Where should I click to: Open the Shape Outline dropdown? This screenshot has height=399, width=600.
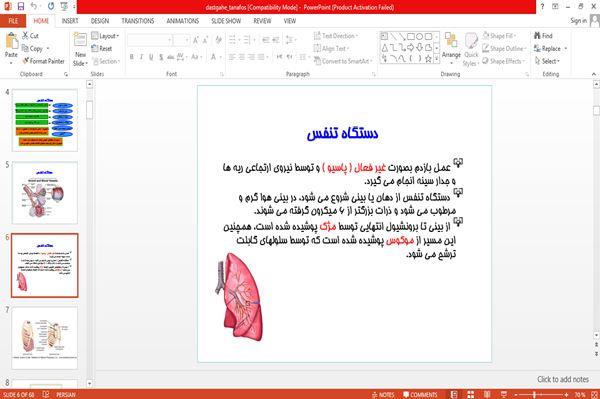click(504, 49)
